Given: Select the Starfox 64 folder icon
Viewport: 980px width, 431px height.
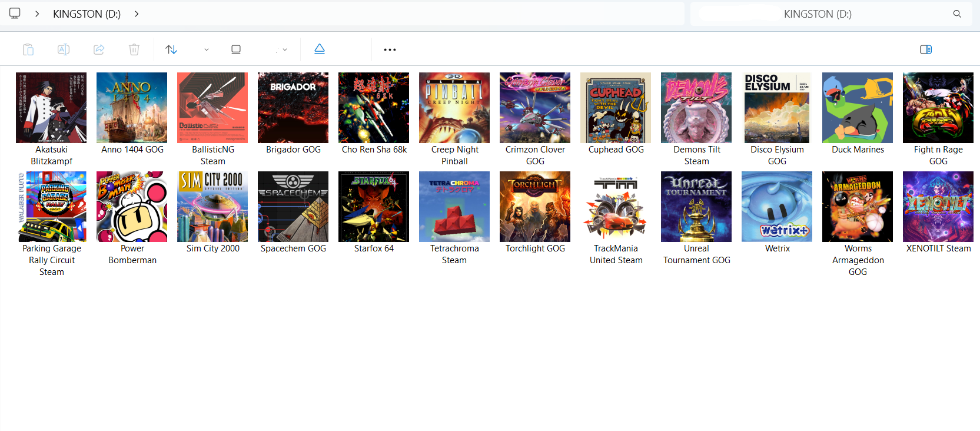Looking at the screenshot, I should click(x=374, y=207).
